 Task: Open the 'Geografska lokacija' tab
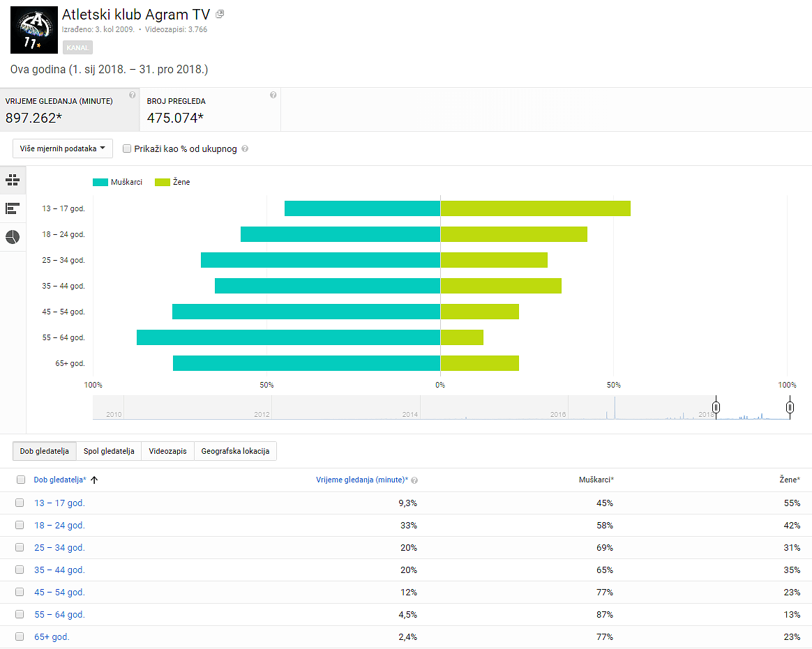click(235, 451)
